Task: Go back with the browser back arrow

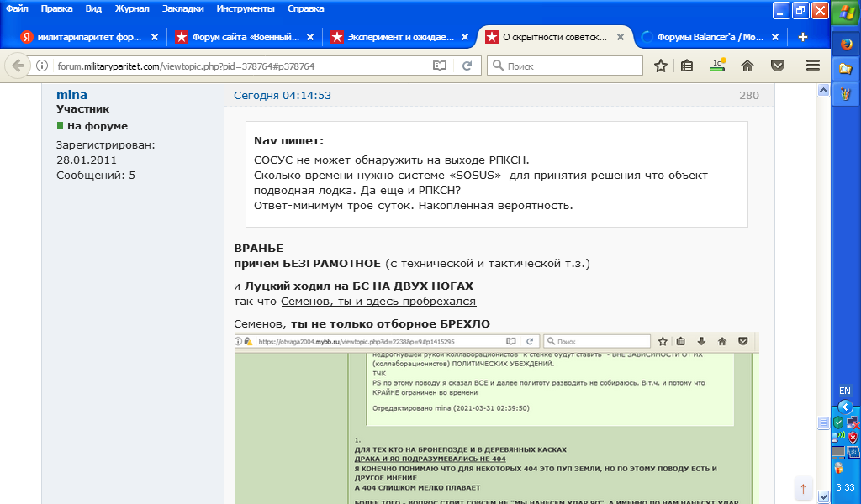Action: tap(18, 66)
